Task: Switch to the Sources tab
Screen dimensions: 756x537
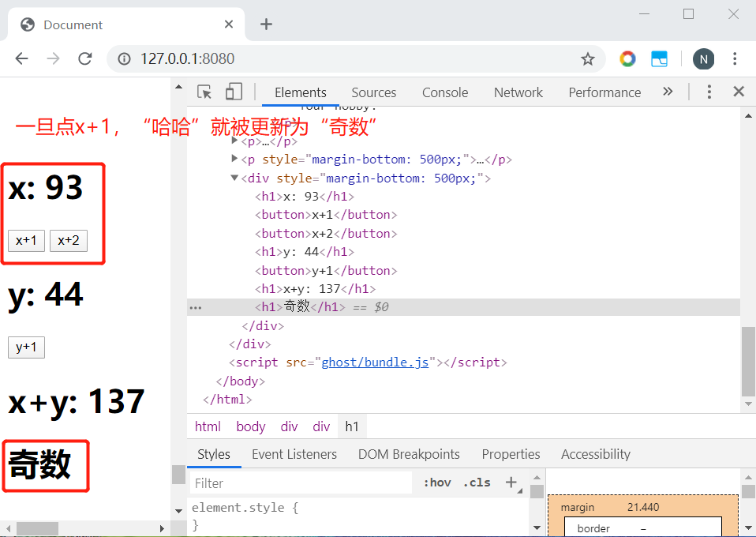Action: pyautogui.click(x=374, y=92)
